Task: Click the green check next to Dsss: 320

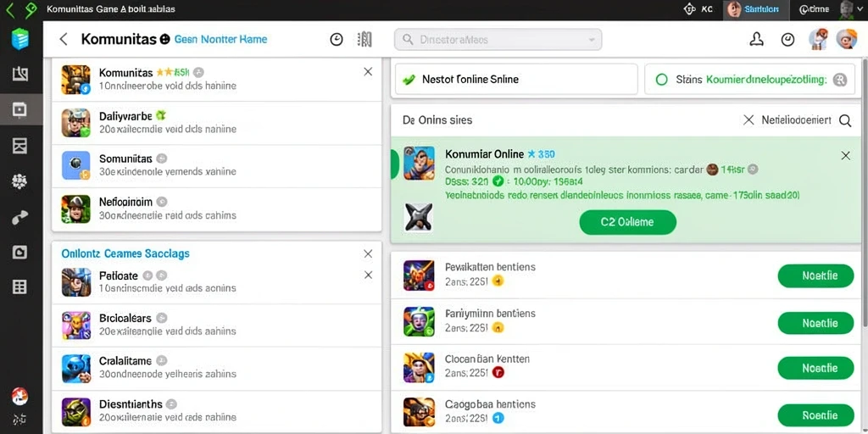Action: [x=498, y=181]
